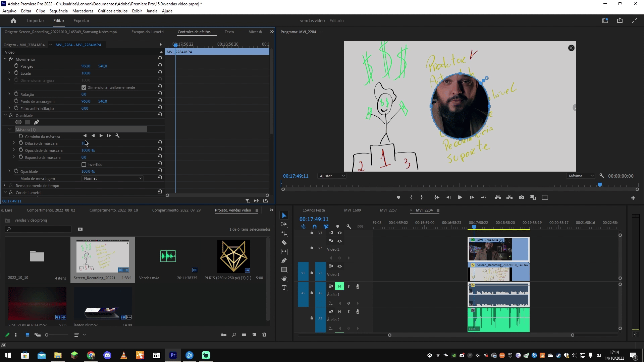This screenshot has width=644, height=362.
Task: Play the Program monitor preview
Action: coord(460,197)
